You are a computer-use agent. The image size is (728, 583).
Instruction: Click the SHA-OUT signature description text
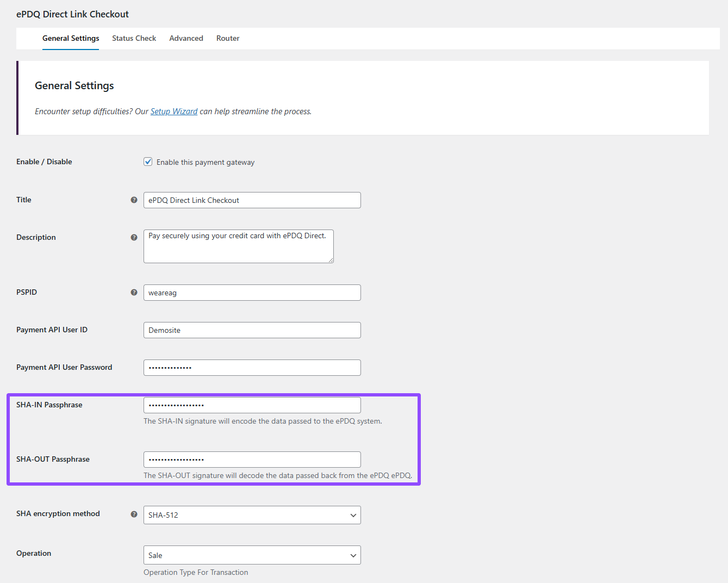[278, 476]
